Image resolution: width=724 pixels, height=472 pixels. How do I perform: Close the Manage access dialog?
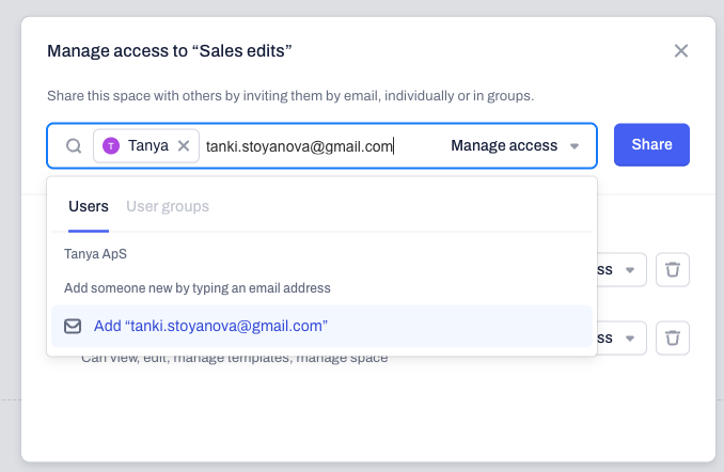[x=681, y=51]
